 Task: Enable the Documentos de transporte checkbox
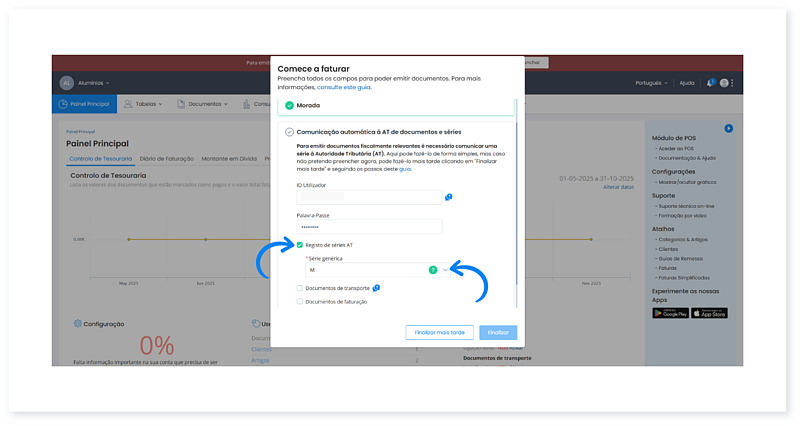[300, 288]
